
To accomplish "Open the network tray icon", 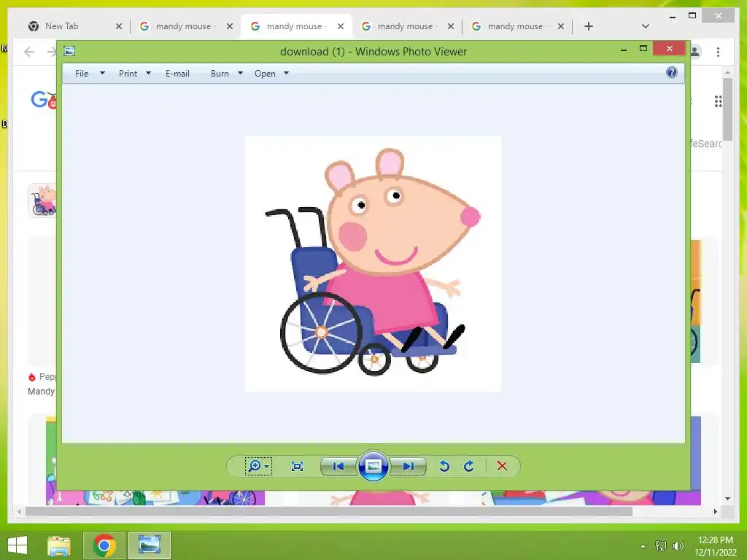I will pyautogui.click(x=660, y=545).
